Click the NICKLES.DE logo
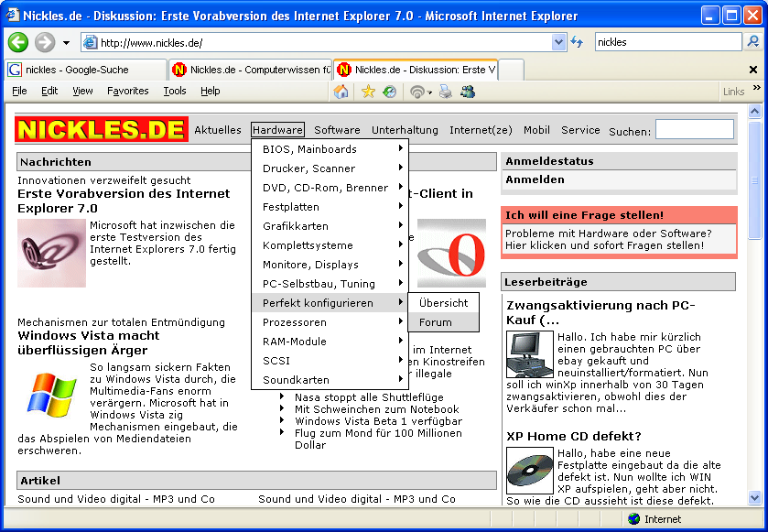Image resolution: width=768 pixels, height=532 pixels. click(x=102, y=129)
